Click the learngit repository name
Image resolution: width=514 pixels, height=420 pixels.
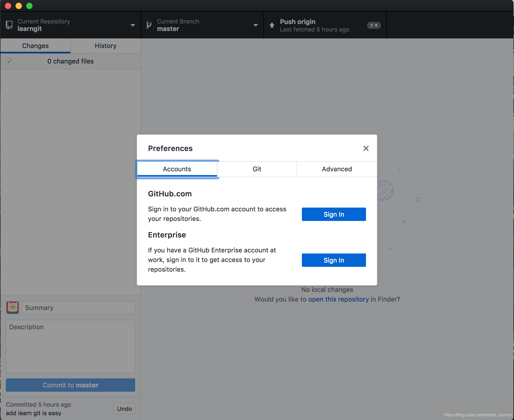tap(30, 29)
